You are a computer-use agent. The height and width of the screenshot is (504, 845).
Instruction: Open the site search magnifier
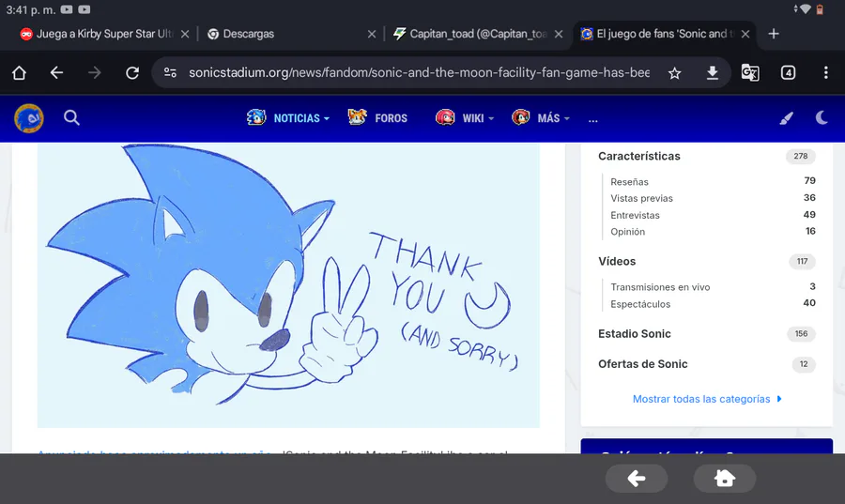[x=71, y=117]
